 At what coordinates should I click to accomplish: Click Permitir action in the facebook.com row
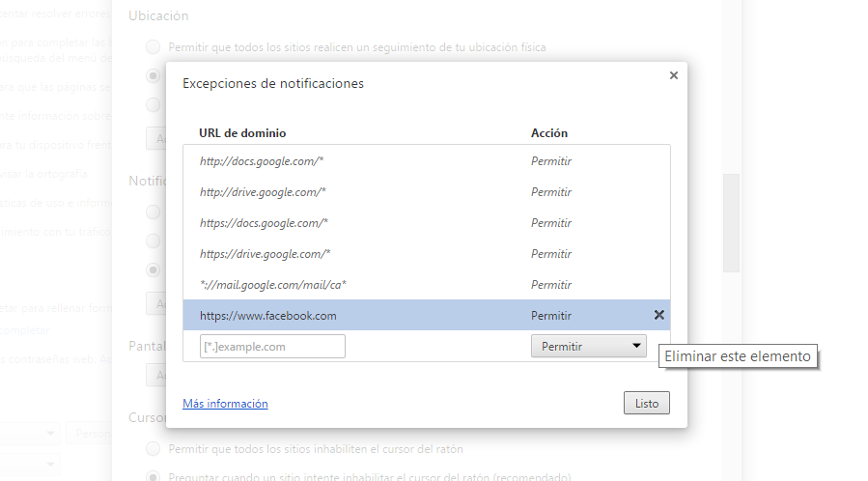(550, 316)
